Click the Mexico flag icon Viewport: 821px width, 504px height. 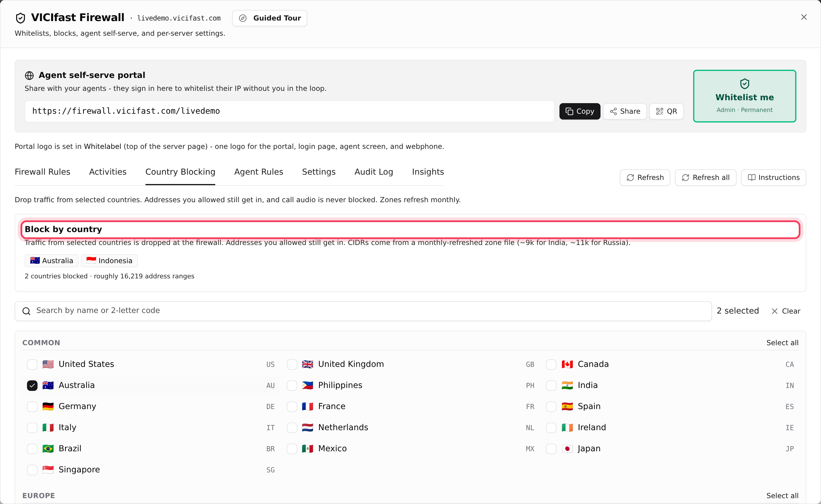(x=308, y=449)
